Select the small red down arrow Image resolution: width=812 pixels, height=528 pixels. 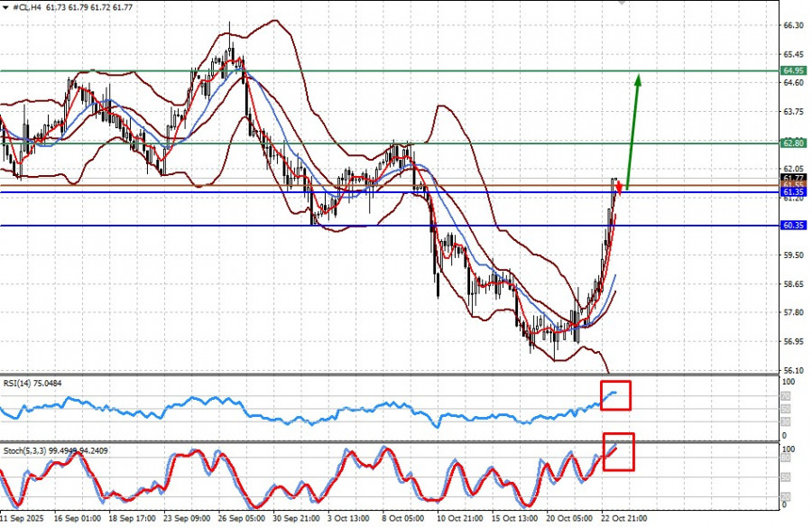point(619,187)
